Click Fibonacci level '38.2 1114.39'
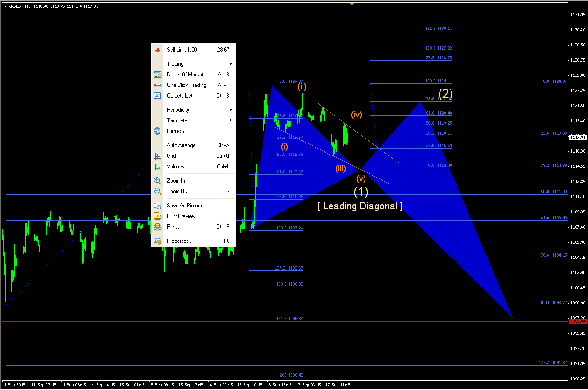Image resolution: width=588 pixels, height=390 pixels. 554,166
